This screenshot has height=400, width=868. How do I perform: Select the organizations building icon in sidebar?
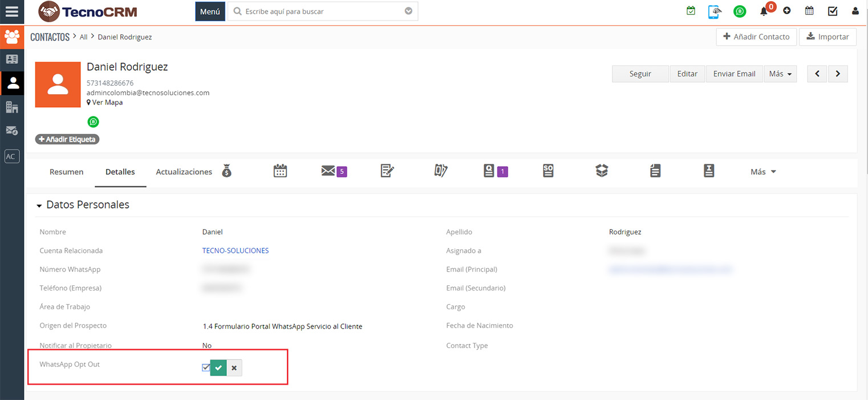(12, 107)
